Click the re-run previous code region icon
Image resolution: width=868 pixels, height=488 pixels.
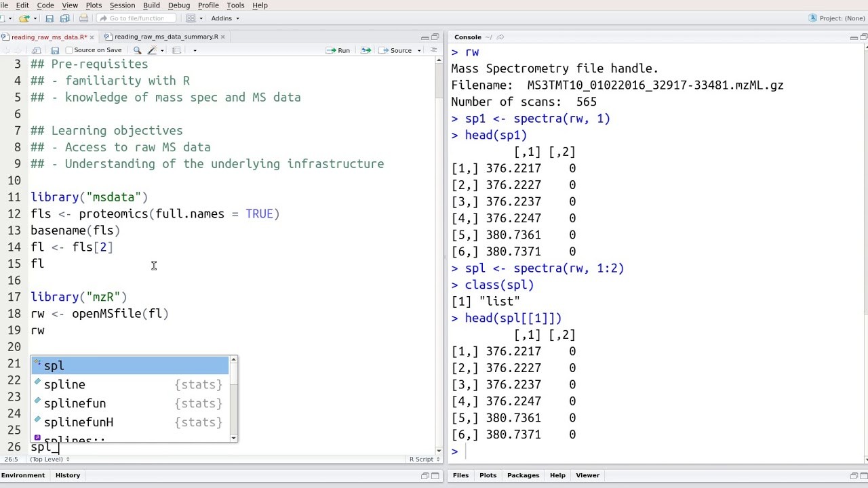pyautogui.click(x=366, y=49)
